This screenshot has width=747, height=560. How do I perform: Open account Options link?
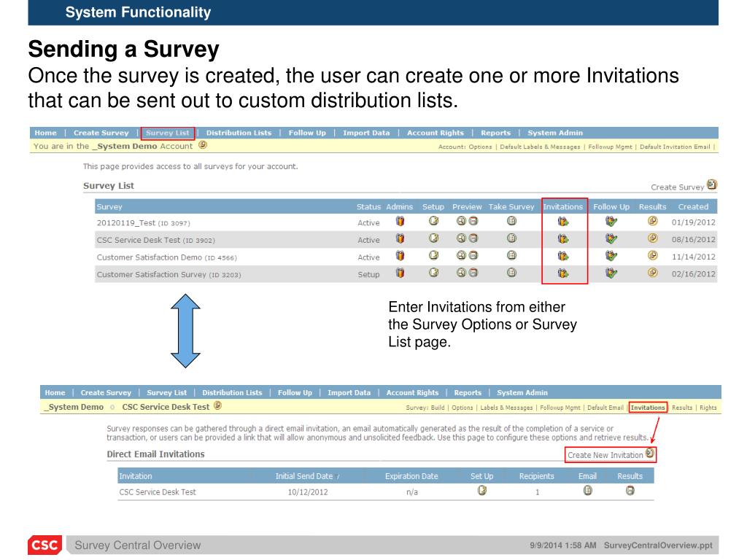coord(480,147)
